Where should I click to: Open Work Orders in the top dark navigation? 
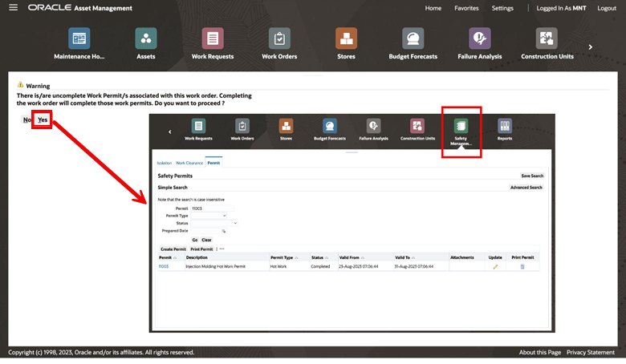279,38
